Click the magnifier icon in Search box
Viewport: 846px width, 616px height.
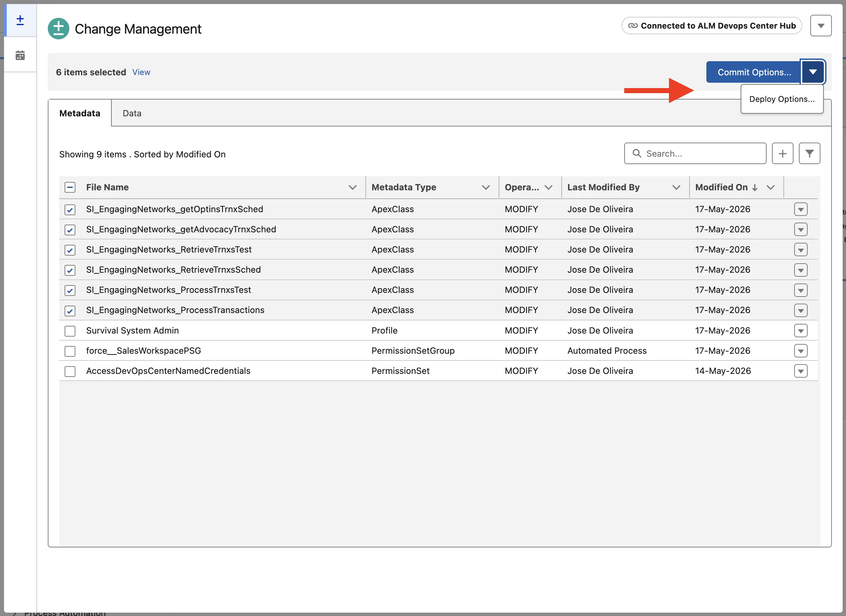click(x=637, y=153)
